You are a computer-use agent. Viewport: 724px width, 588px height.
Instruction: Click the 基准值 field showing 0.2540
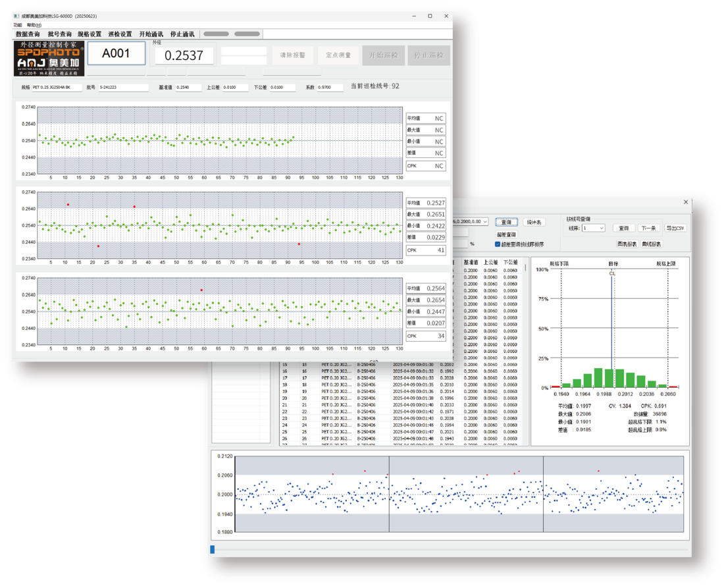[x=188, y=88]
